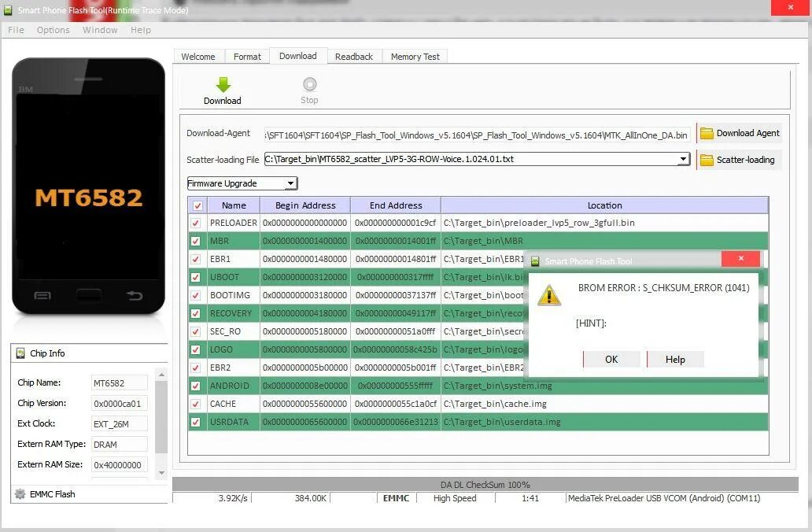Uncheck the UBOOT partition checkbox
Viewport: 812px width, 532px height.
point(195,278)
